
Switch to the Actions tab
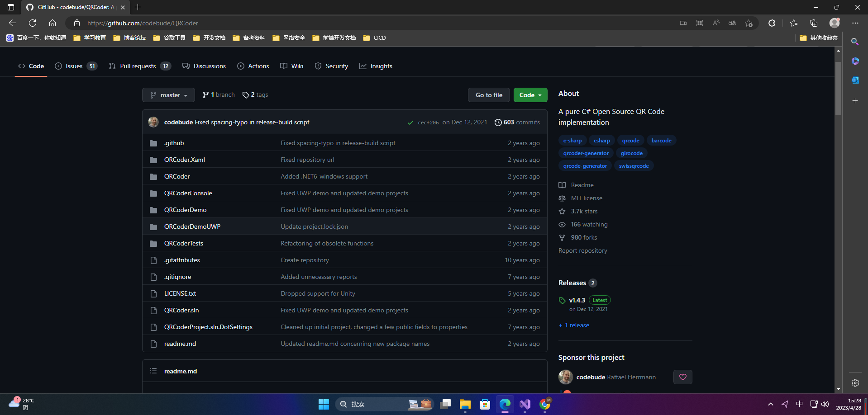(253, 66)
